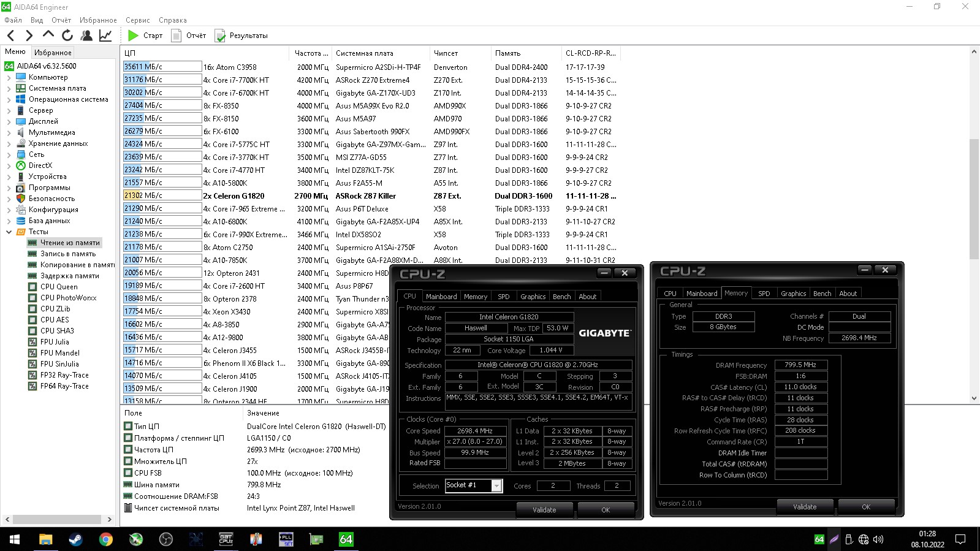This screenshot has width=980, height=551.
Task: Click the benchmark list vertical scrollbar
Action: pos(974,199)
